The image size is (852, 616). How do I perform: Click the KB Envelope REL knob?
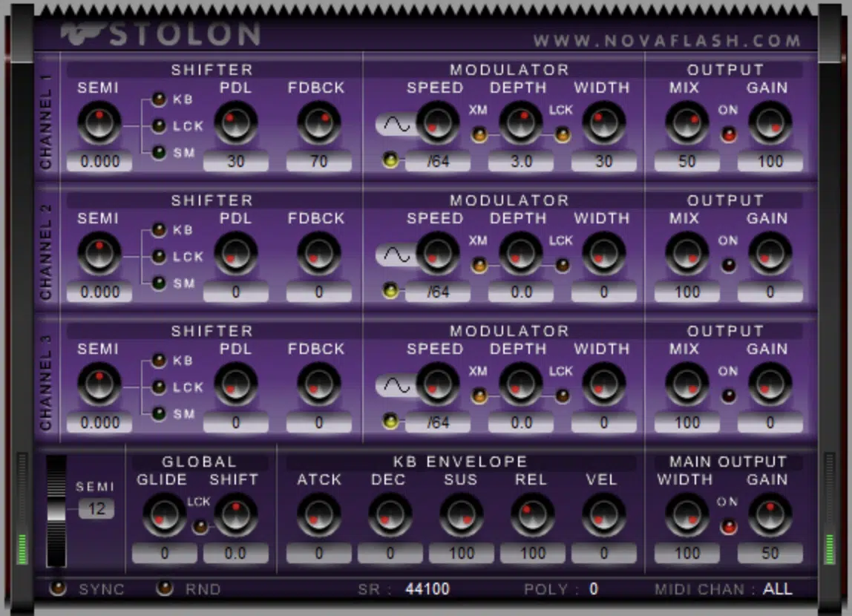pos(533,515)
